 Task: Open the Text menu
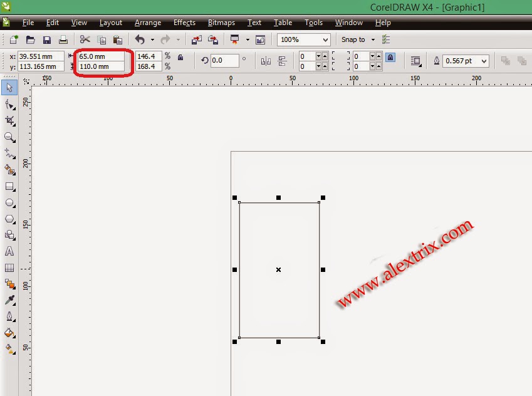pos(254,23)
